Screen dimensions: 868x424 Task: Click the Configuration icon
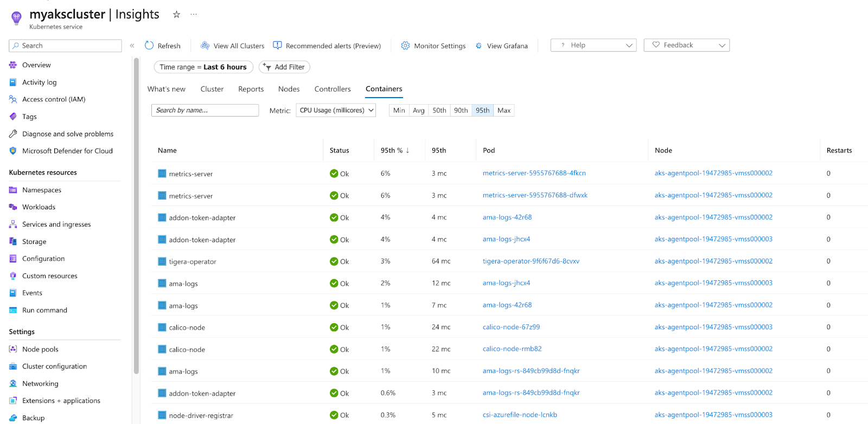click(x=13, y=259)
